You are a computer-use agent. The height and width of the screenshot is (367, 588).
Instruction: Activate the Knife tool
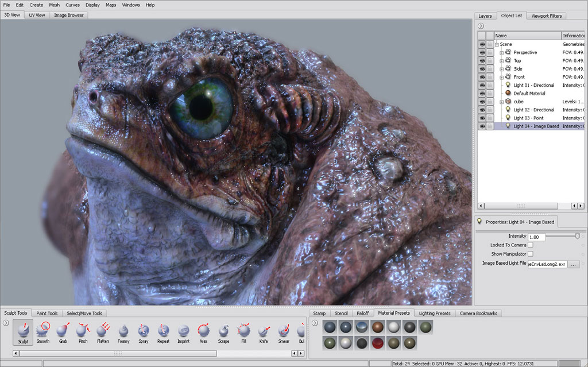[264, 333]
